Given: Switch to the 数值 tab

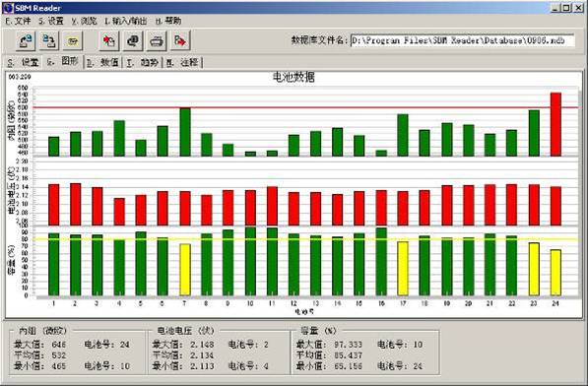Looking at the screenshot, I should [103, 63].
